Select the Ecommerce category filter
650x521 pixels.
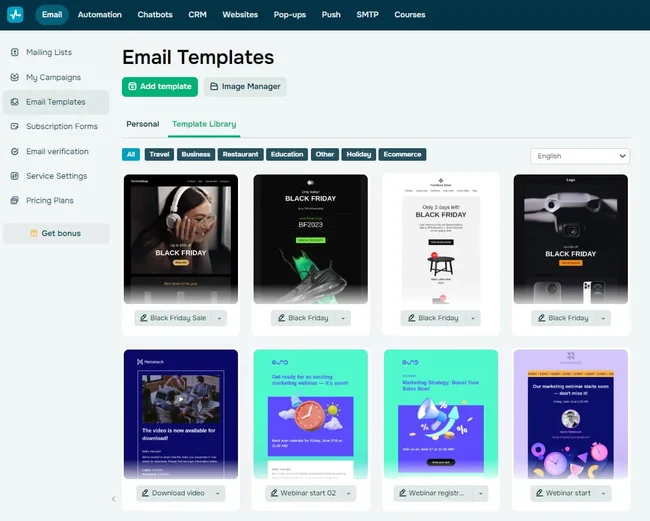coord(402,155)
